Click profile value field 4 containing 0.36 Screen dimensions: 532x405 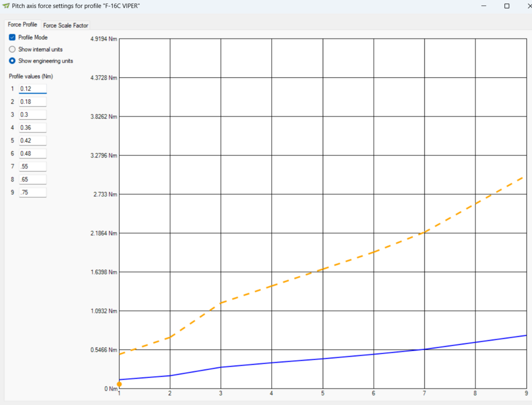pos(32,128)
